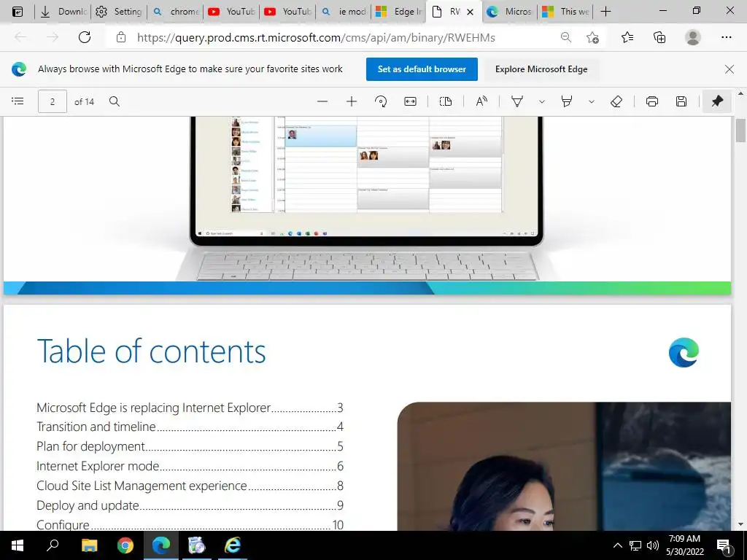Open 'Cloud Site List Management experience' entry
The width and height of the screenshot is (747, 560).
pos(190,486)
